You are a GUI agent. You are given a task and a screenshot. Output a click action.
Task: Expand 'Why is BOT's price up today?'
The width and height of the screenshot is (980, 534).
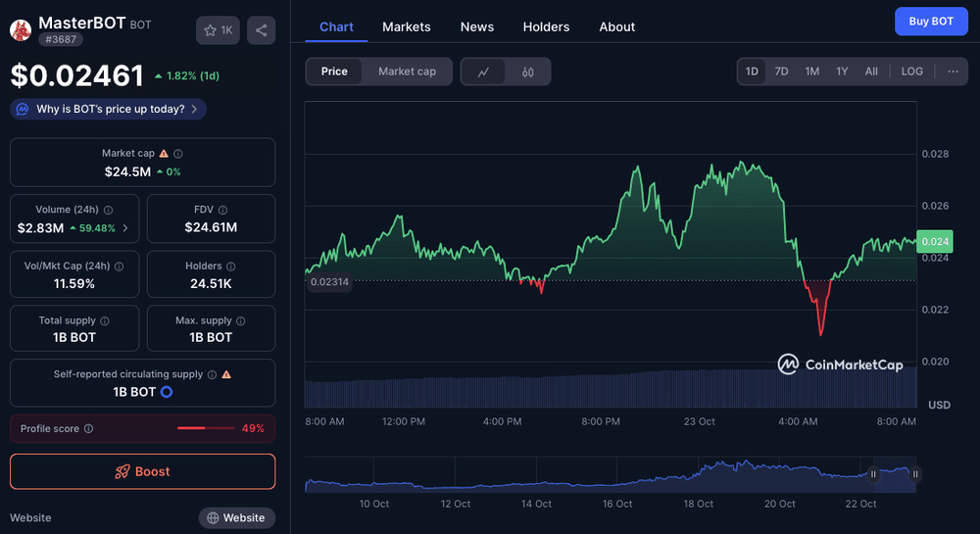pos(109,109)
